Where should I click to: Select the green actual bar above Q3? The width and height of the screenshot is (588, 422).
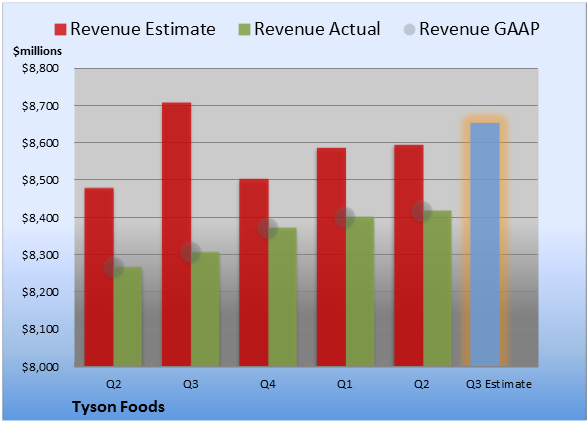pos(205,309)
